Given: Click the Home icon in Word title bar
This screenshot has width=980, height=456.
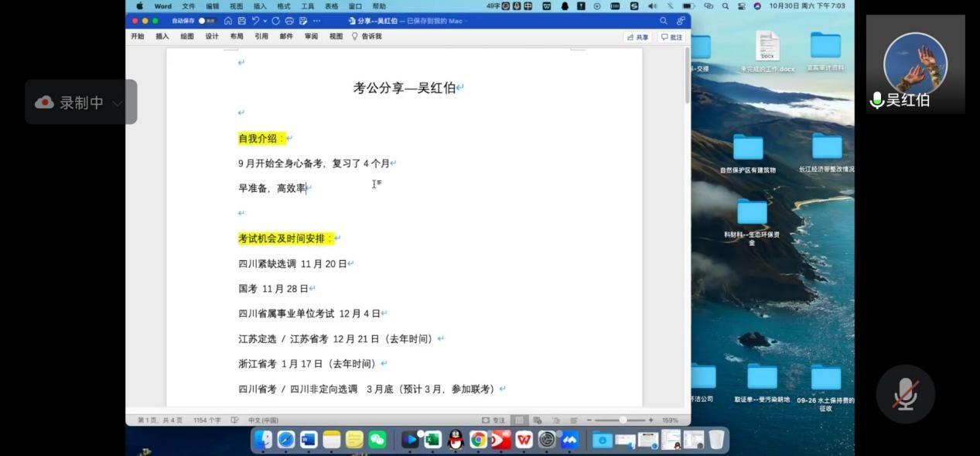Looking at the screenshot, I should [x=228, y=21].
